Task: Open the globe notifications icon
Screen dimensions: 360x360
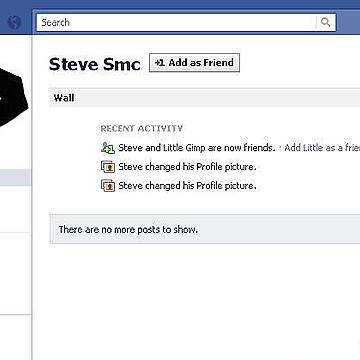Action: pyautogui.click(x=14, y=23)
